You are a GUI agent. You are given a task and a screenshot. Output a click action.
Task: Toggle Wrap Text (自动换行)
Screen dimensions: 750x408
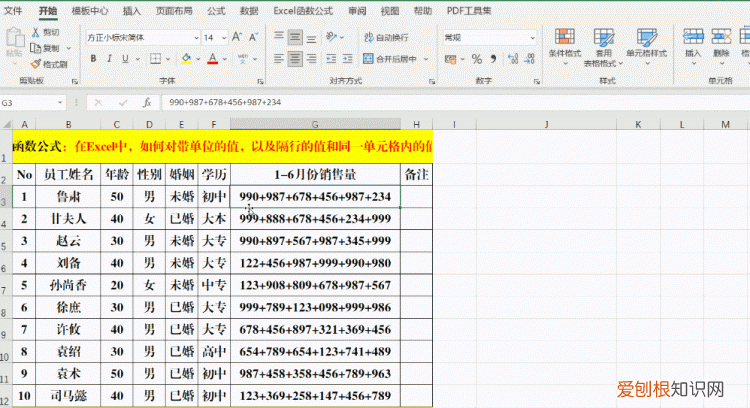[385, 37]
